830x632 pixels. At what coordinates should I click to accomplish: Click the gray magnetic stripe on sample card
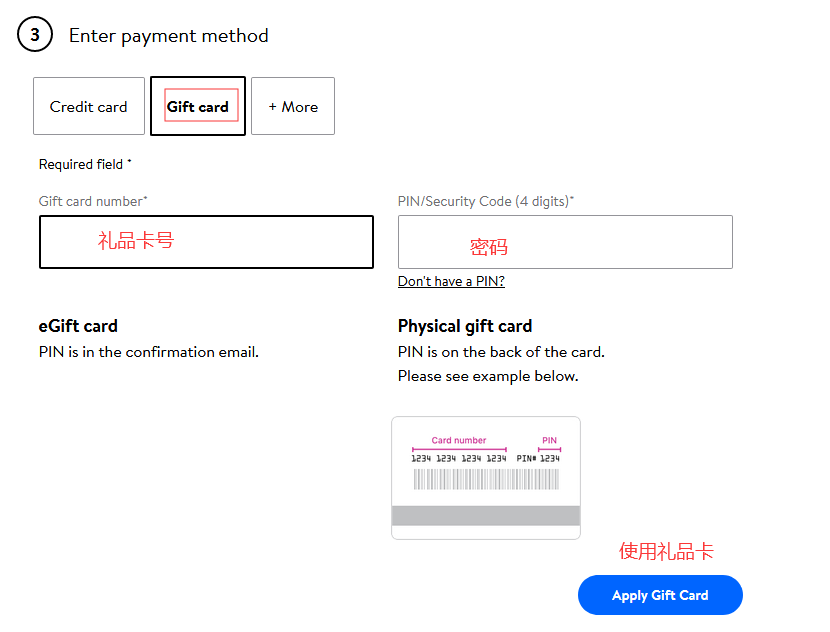[x=486, y=516]
